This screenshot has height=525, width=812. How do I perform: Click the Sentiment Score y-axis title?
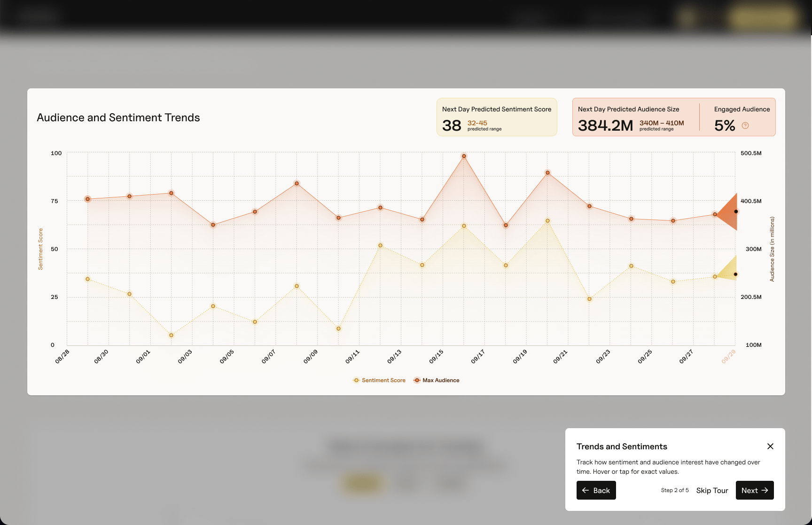coord(40,249)
